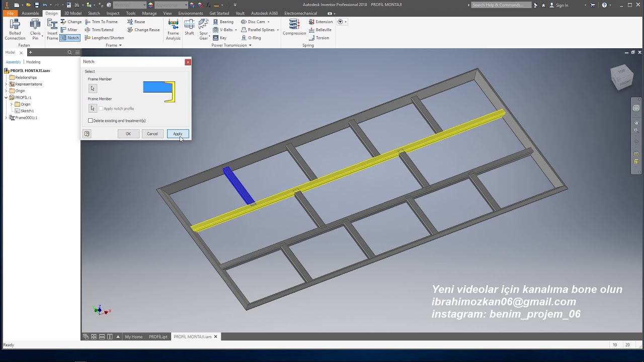644x362 pixels.
Task: Use the Trim/Extend frame tool
Action: pos(99,30)
